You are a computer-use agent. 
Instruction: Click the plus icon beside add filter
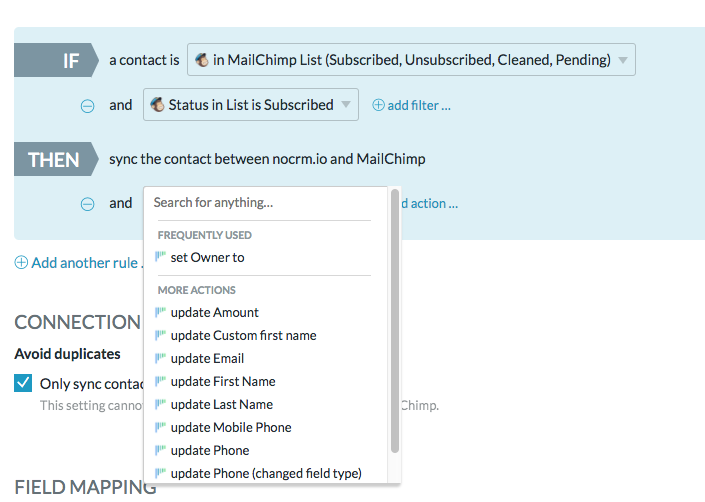coord(378,105)
